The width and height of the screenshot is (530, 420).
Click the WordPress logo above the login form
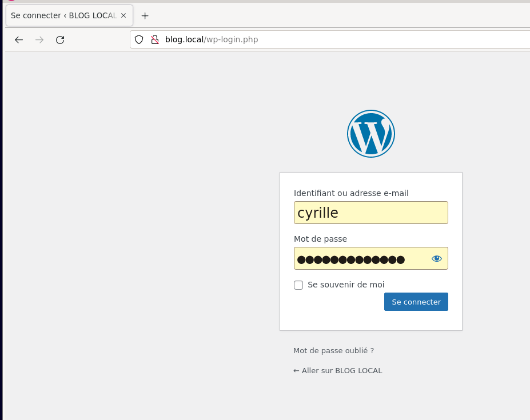[370, 134]
